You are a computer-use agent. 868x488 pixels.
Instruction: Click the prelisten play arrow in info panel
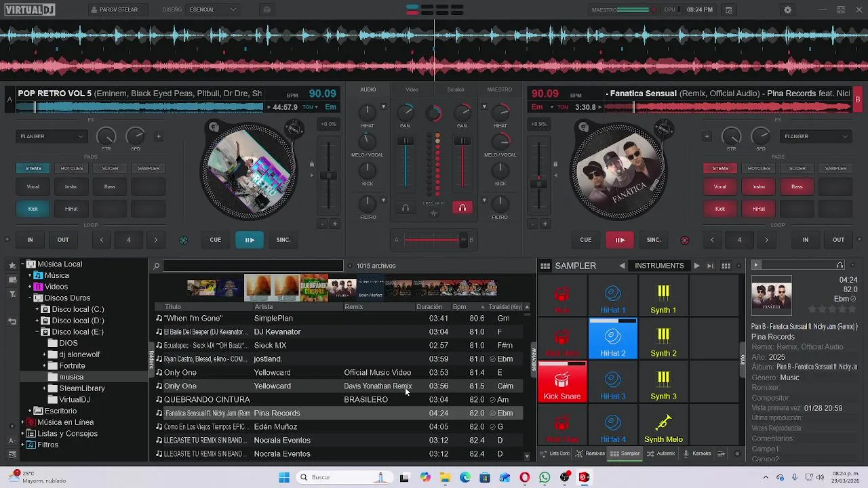(756, 265)
